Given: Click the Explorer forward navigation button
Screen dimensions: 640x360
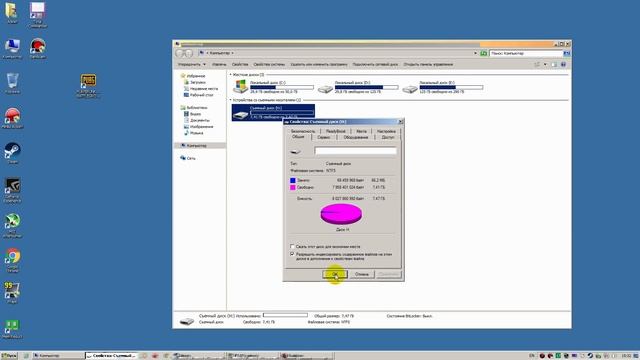Looking at the screenshot, I should (x=189, y=53).
